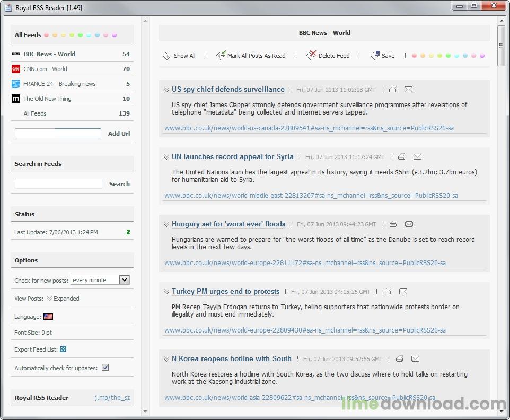
Task: Click the Delete Feed red X icon
Action: 311,55
